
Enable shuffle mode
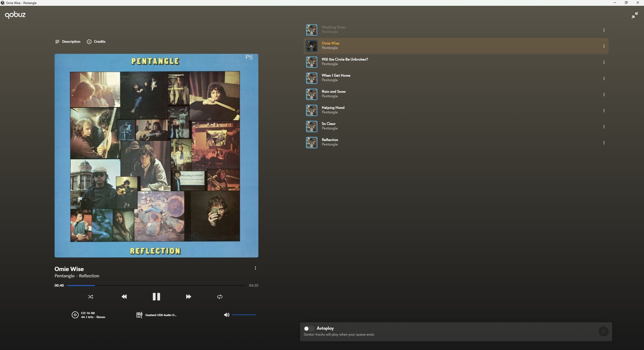[90, 297]
